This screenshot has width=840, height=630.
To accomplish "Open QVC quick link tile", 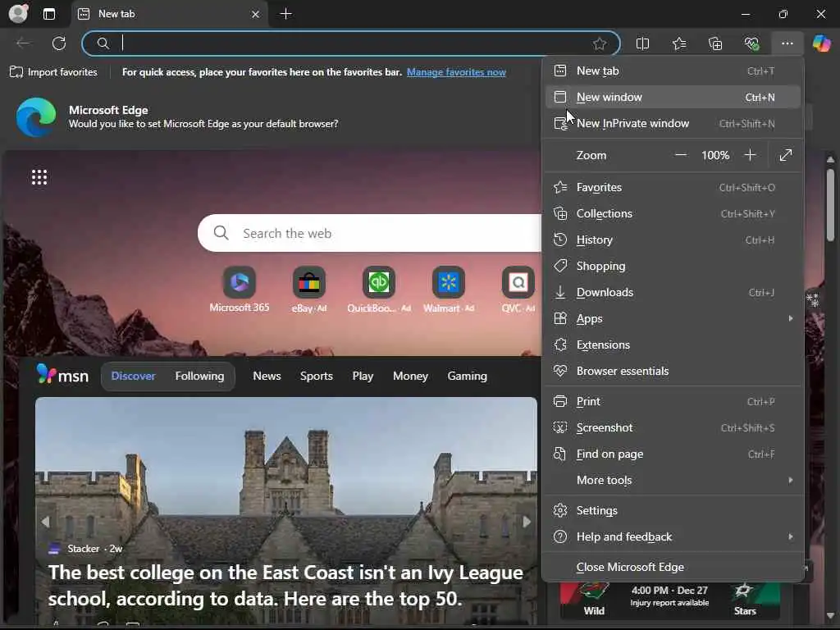I will [518, 290].
